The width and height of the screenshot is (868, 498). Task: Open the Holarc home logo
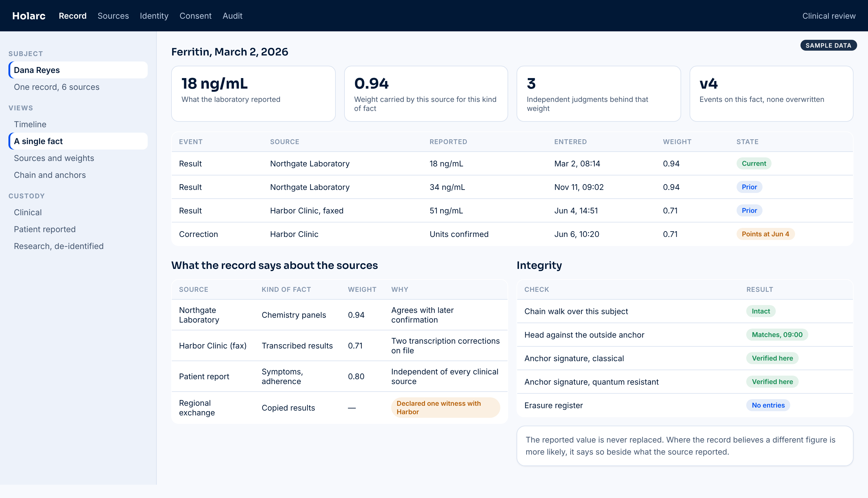pyautogui.click(x=29, y=16)
